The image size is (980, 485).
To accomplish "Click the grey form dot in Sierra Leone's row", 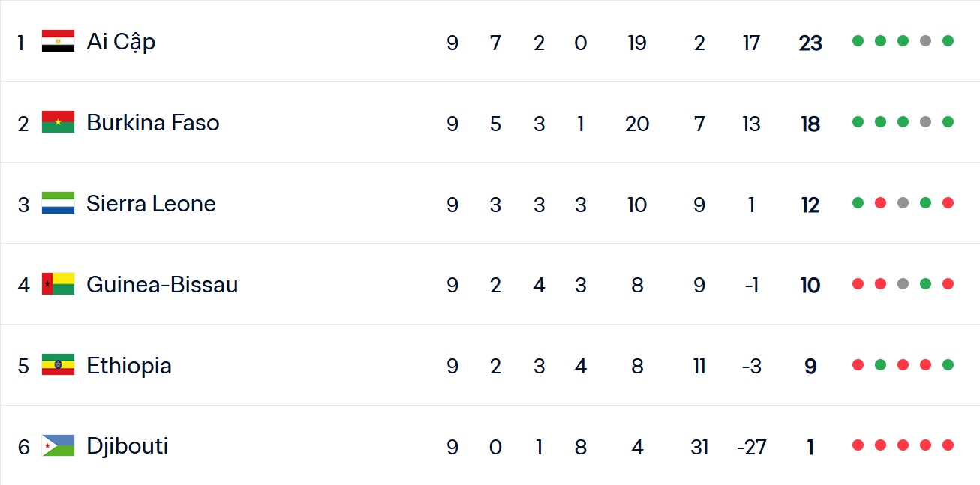I will tap(903, 203).
